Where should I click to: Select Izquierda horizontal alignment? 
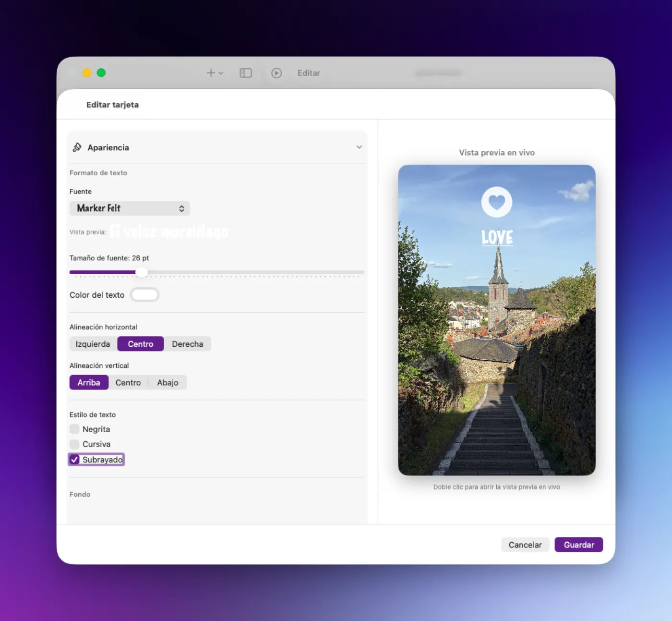point(93,344)
